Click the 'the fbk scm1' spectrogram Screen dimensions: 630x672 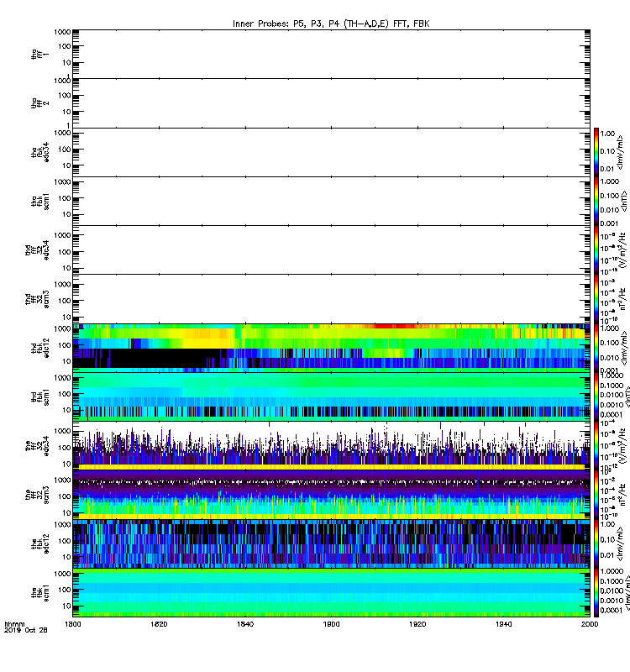click(331, 593)
